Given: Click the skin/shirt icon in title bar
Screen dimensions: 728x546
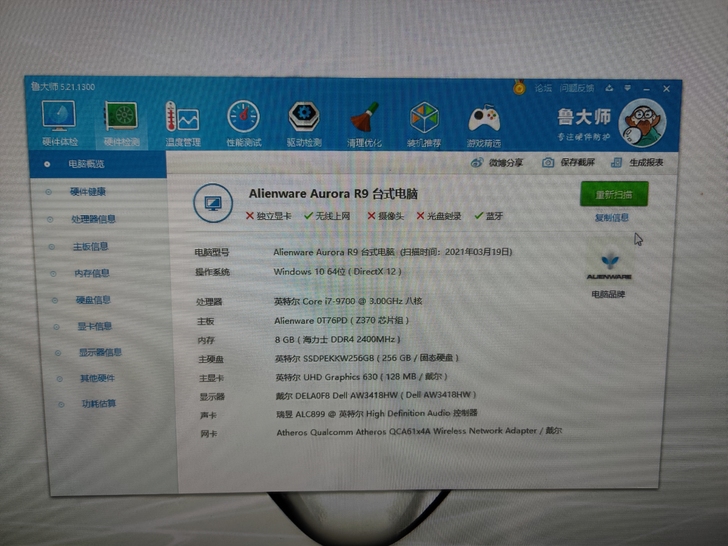Looking at the screenshot, I should (609, 88).
